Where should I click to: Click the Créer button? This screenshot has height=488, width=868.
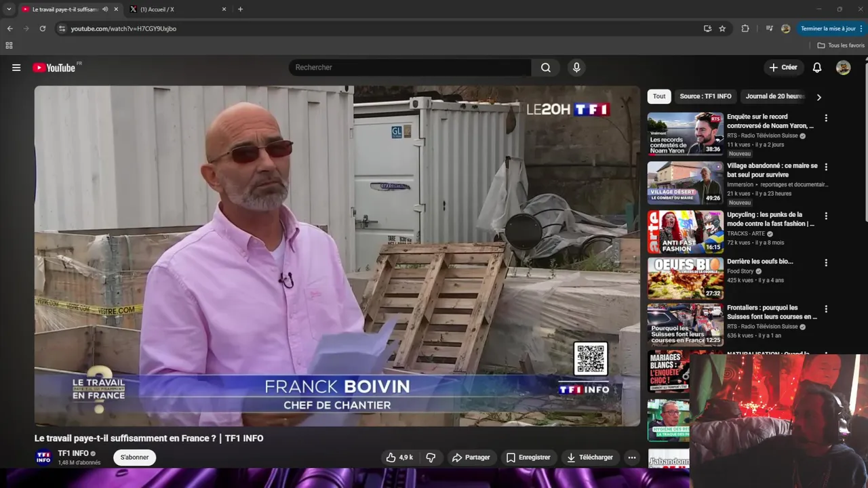pyautogui.click(x=783, y=67)
